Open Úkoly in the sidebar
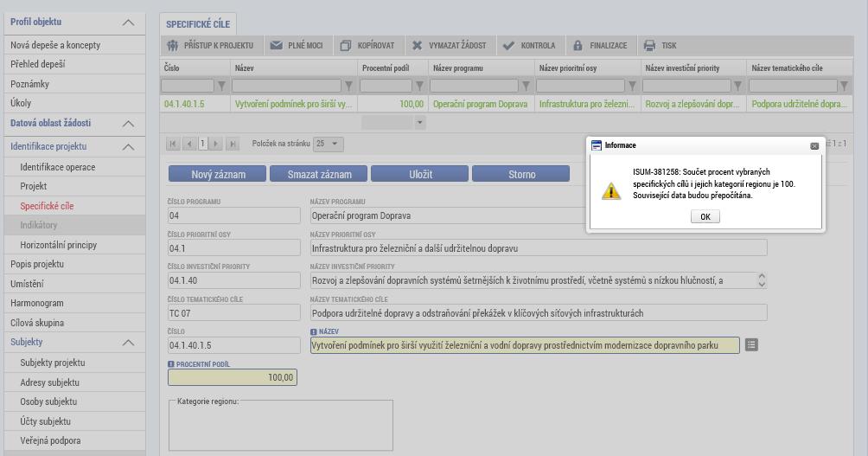Image resolution: width=868 pixels, height=456 pixels. coord(21,103)
